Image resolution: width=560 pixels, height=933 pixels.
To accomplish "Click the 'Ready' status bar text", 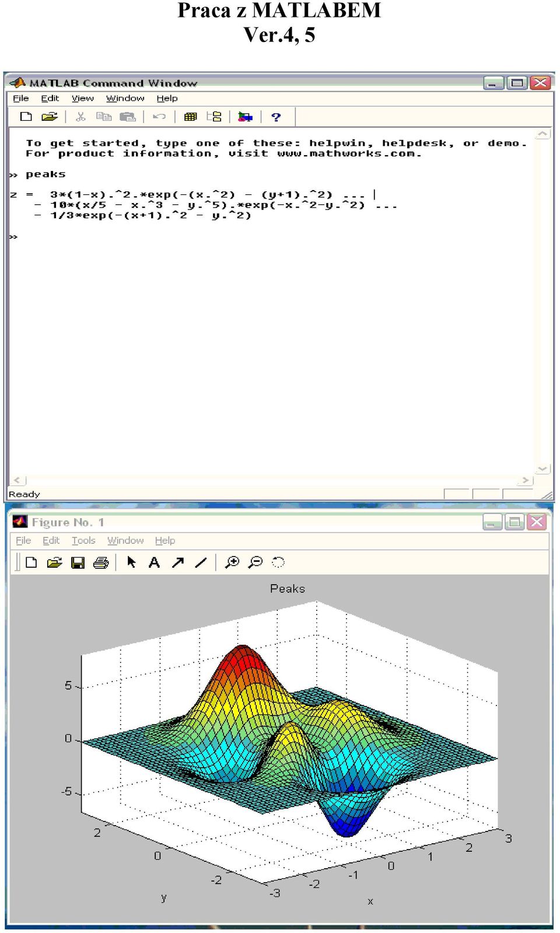I will (x=24, y=494).
